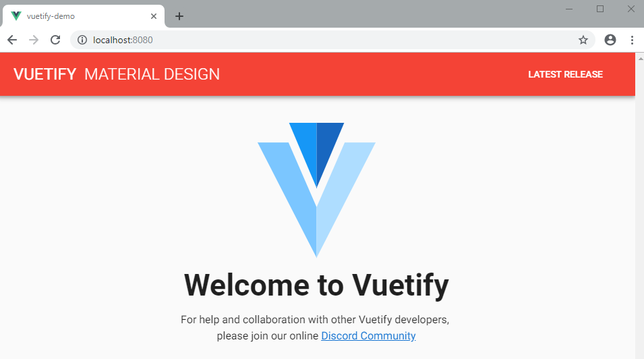Click the Vuetify Material Design title
Viewport: 644px width, 359px height.
(117, 74)
